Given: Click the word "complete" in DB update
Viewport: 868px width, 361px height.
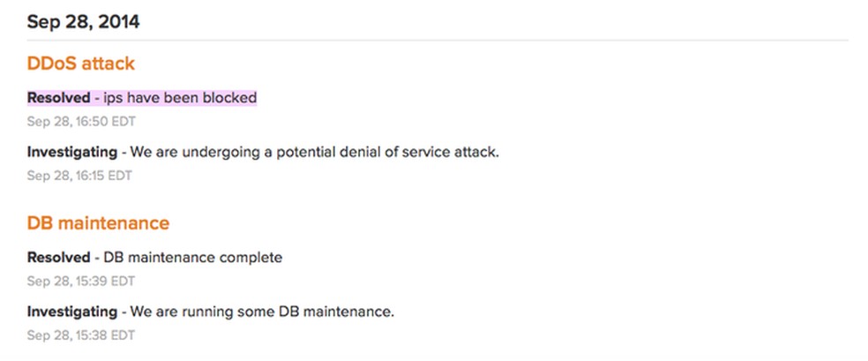Looking at the screenshot, I should click(251, 258).
